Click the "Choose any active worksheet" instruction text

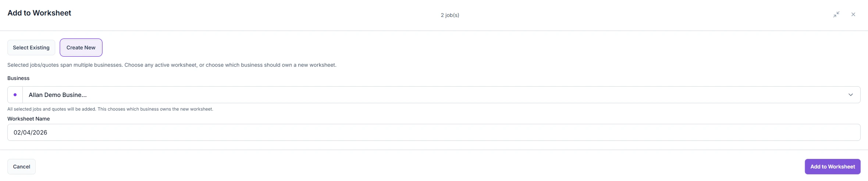pyautogui.click(x=160, y=65)
